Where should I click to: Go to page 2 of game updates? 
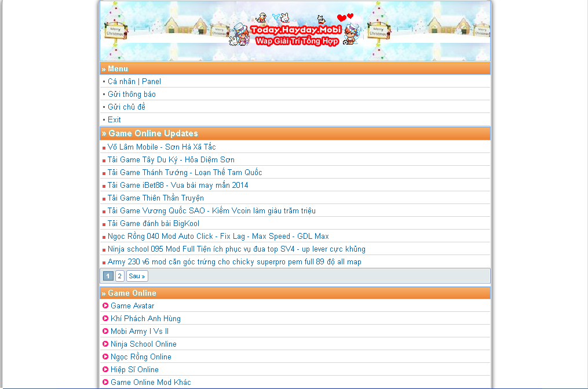(x=120, y=276)
